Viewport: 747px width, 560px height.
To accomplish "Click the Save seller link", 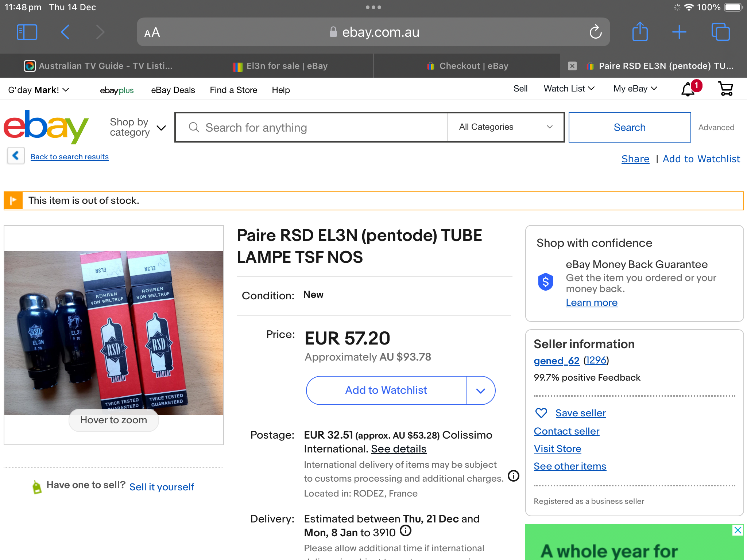I will coord(581,413).
